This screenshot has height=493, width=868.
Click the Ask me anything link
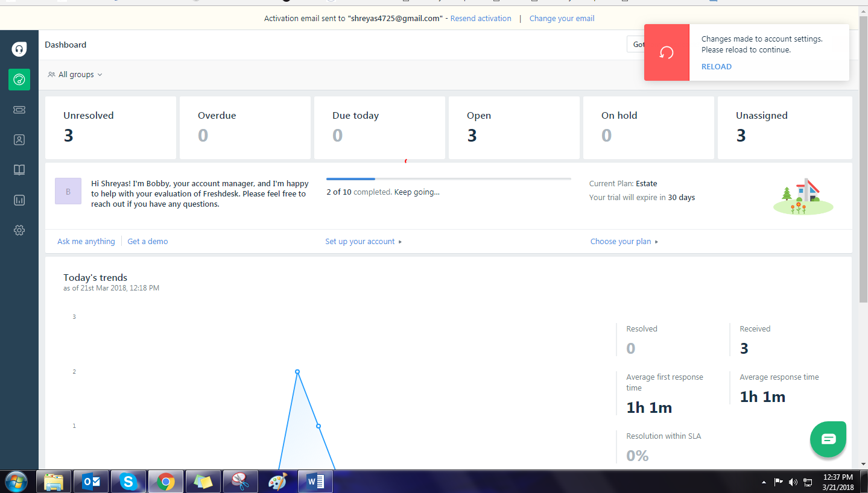[86, 241]
